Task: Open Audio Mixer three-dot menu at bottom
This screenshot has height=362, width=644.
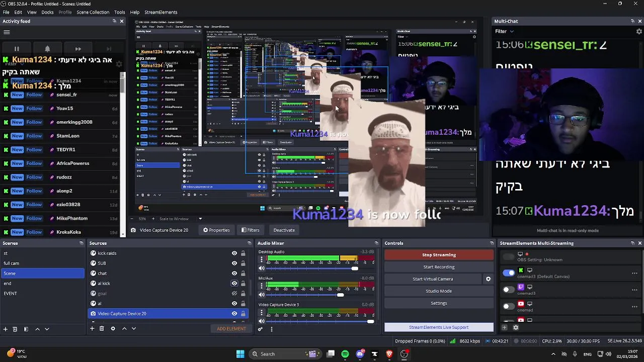Action: pyautogui.click(x=272, y=329)
